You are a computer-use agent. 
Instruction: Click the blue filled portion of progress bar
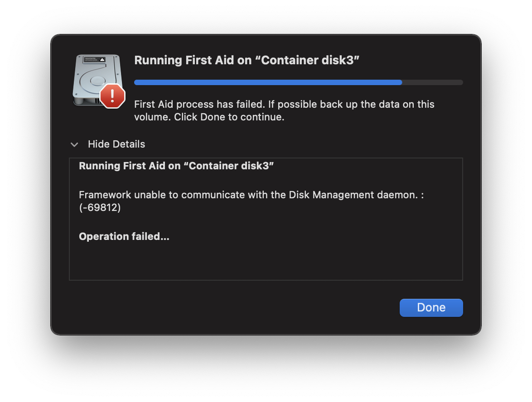tap(267, 82)
